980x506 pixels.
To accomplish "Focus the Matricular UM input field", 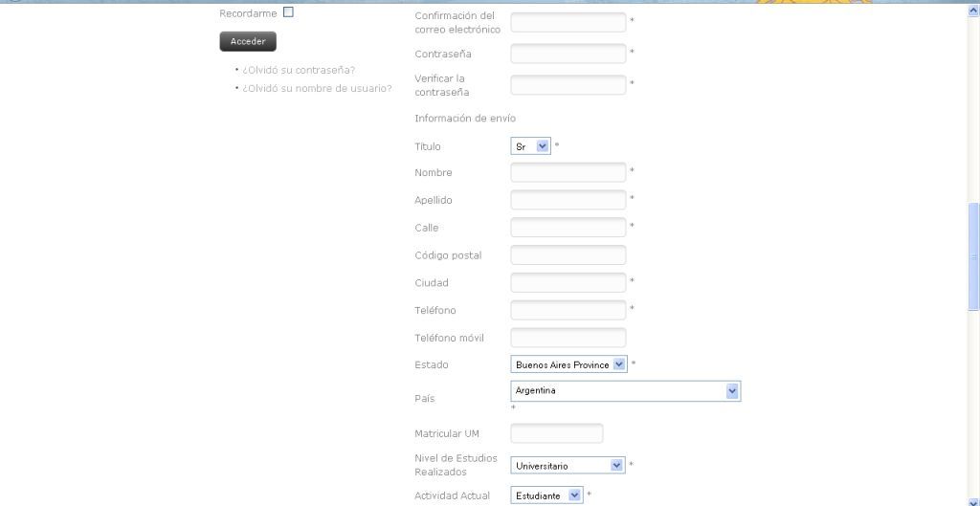I will pyautogui.click(x=557, y=433).
